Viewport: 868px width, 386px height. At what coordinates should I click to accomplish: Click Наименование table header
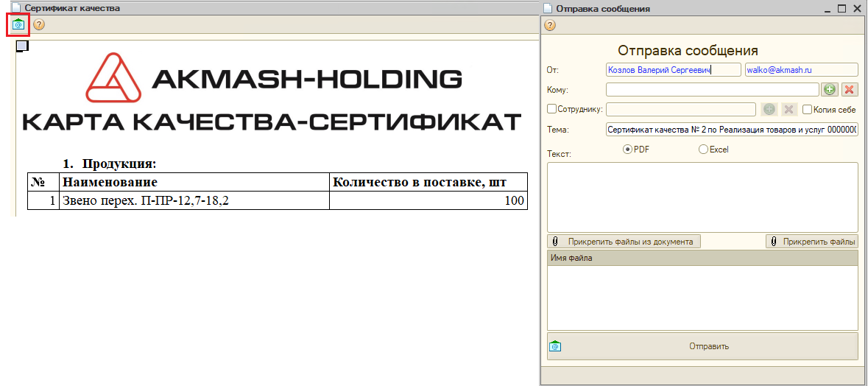(x=194, y=182)
